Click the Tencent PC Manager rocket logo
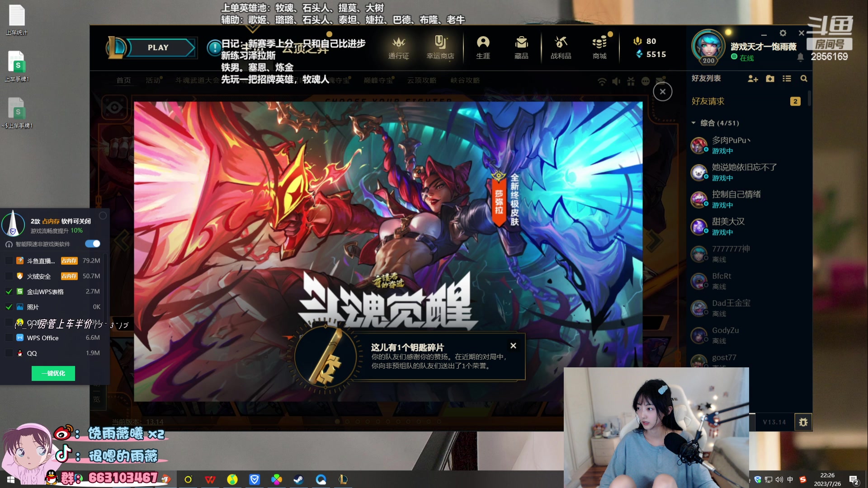Viewport: 868px width, 488px height. 13,224
